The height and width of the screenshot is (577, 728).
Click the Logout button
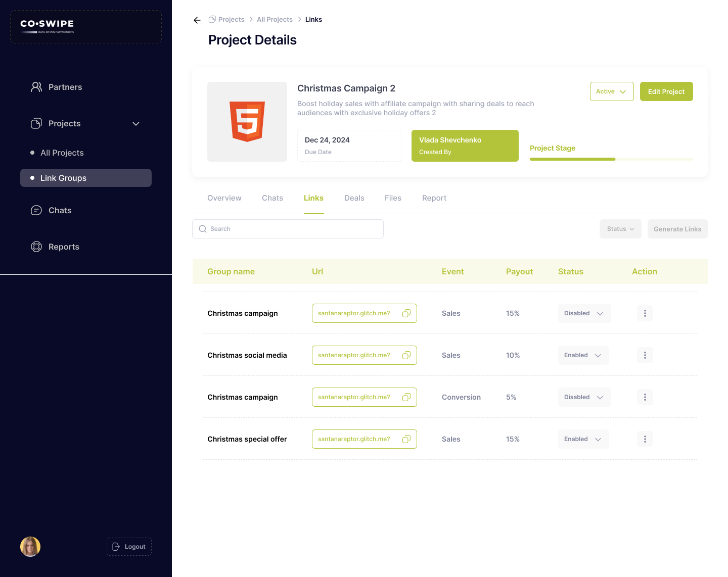click(x=129, y=547)
